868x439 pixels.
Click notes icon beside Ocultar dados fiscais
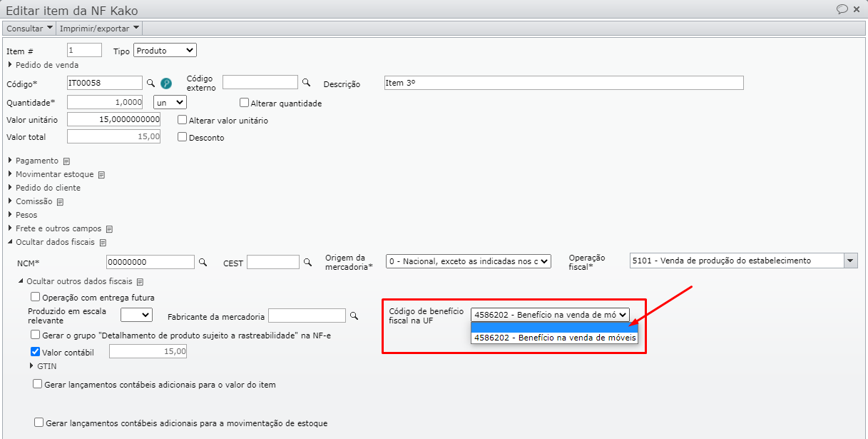click(103, 243)
